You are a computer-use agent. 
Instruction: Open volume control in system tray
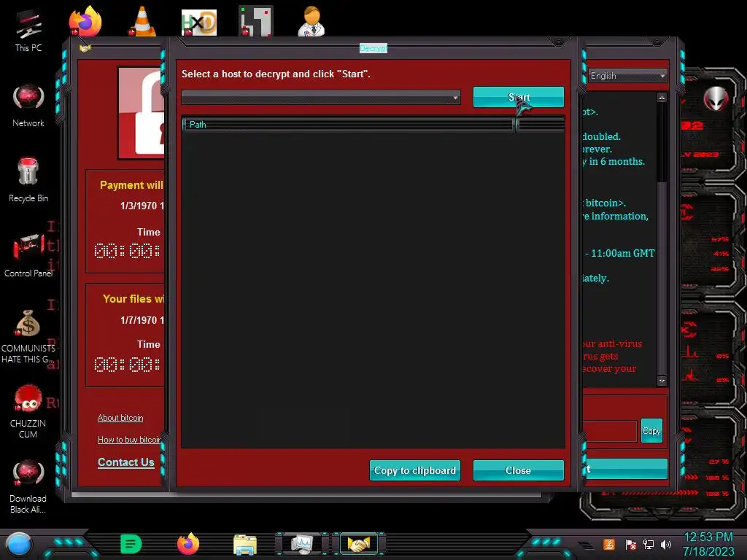pyautogui.click(x=666, y=545)
